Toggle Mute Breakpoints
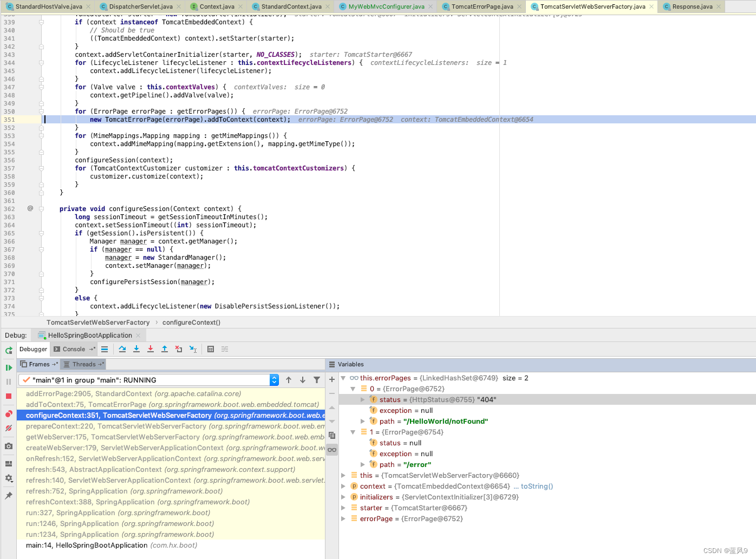This screenshot has width=756, height=559. pyautogui.click(x=9, y=428)
